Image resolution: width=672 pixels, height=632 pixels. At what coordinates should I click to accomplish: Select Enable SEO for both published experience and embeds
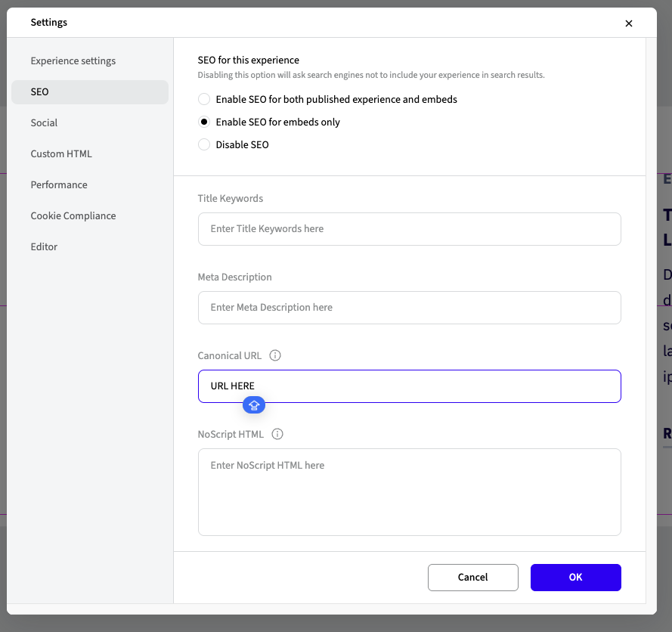click(x=204, y=99)
